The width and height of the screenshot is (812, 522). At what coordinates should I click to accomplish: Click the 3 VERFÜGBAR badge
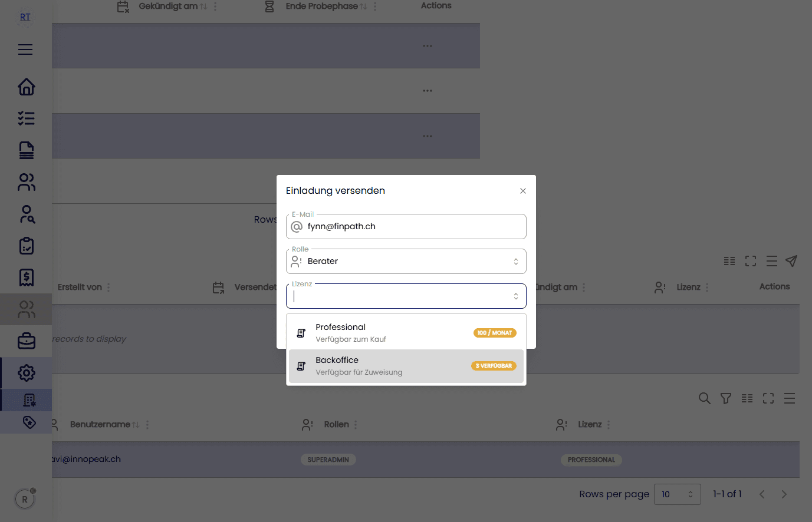coord(494,366)
